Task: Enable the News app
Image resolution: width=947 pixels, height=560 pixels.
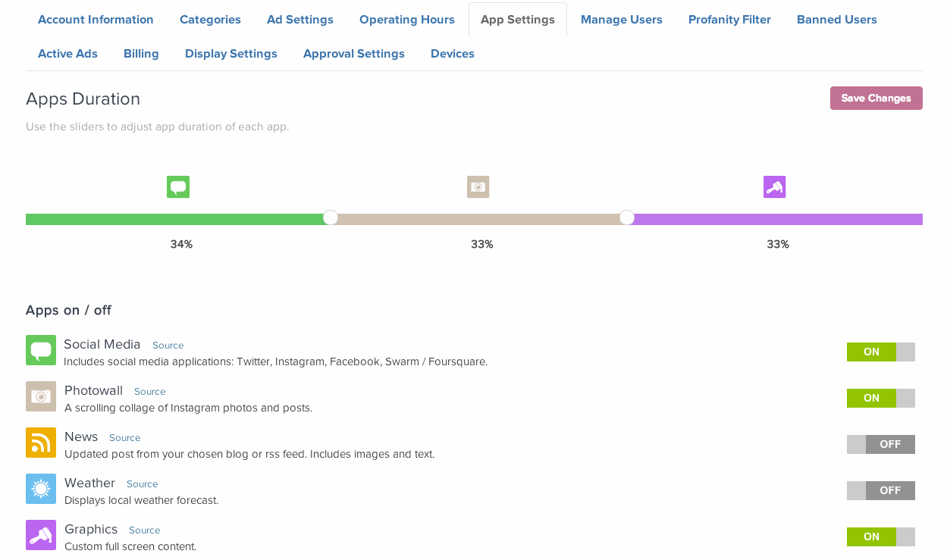Action: pyautogui.click(x=880, y=444)
